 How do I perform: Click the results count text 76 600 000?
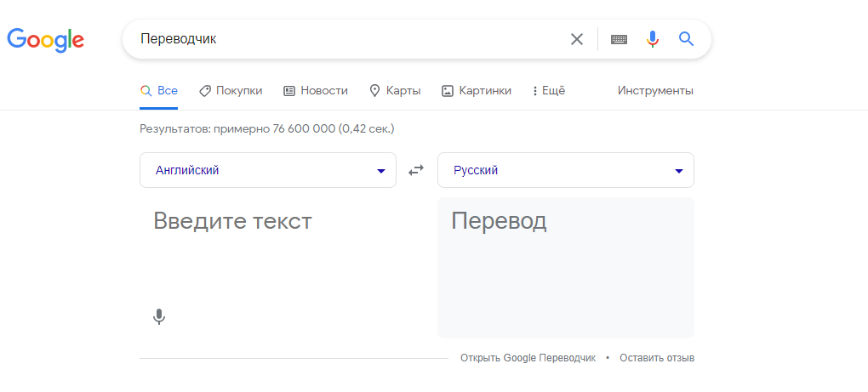point(304,128)
